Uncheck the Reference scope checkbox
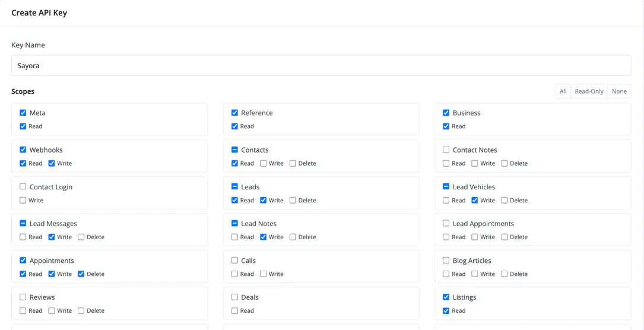 point(234,113)
